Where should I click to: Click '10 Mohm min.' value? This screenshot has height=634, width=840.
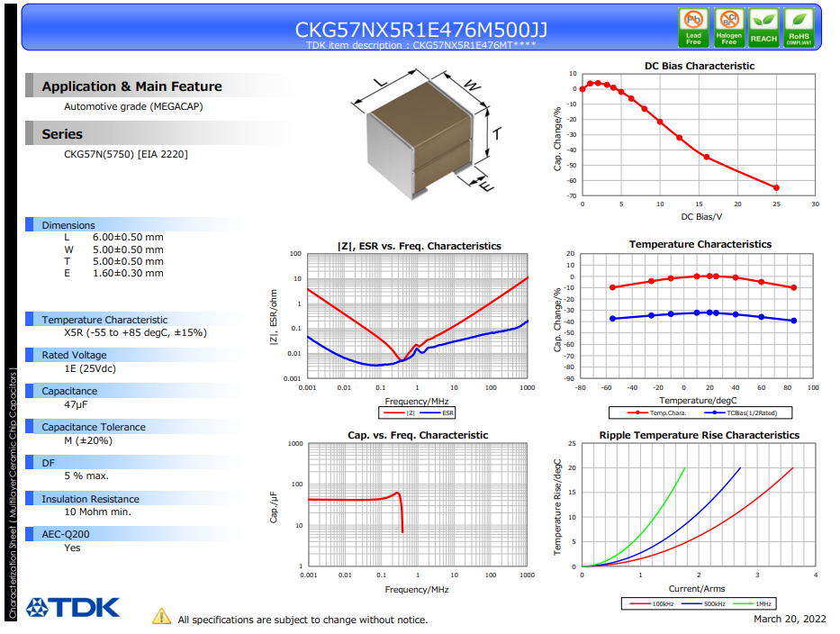(x=97, y=512)
